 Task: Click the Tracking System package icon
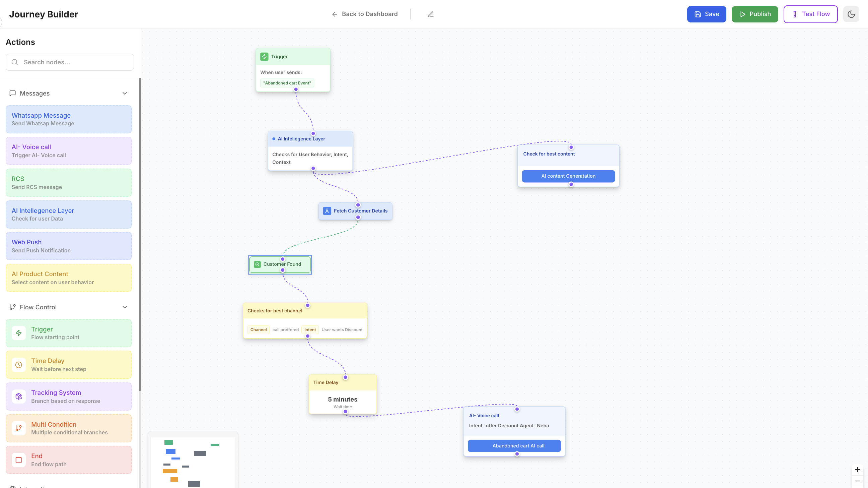coord(19,396)
